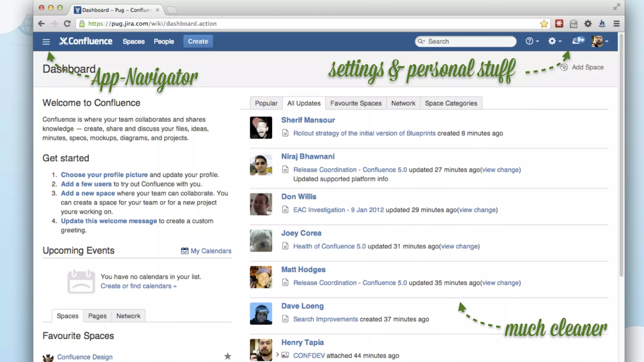Image resolution: width=644 pixels, height=362 pixels.
Task: Click the browser back arrow
Action: 41,24
